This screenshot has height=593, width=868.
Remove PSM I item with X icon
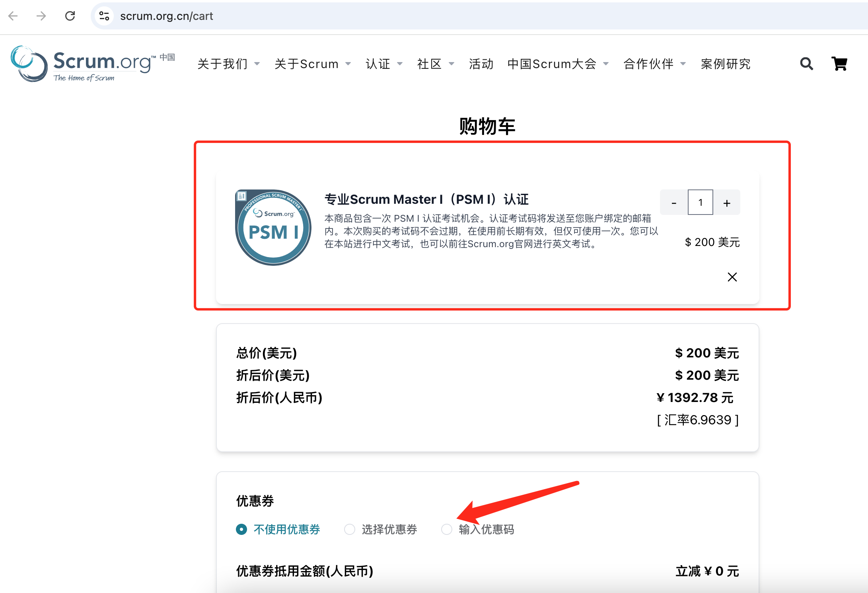tap(732, 277)
